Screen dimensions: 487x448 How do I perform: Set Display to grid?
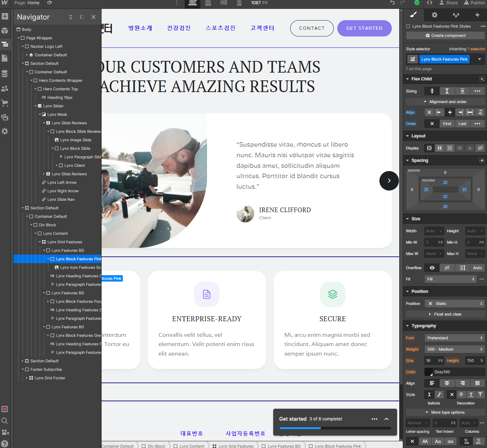[x=449, y=148]
